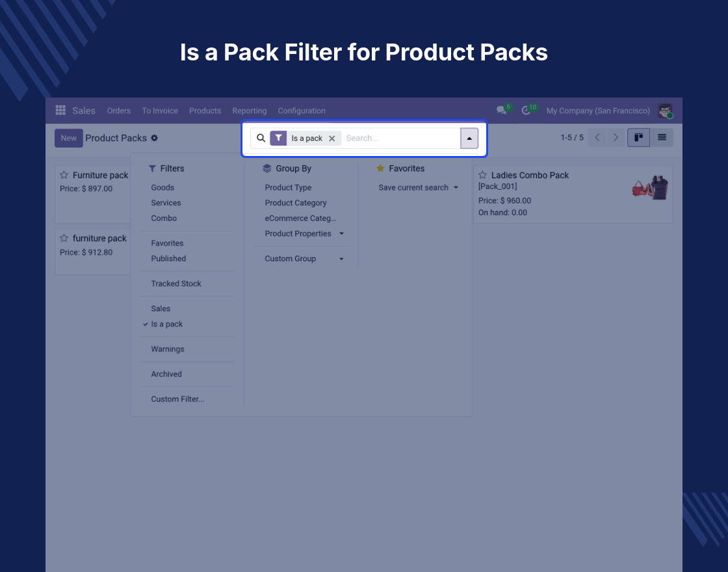The width and height of the screenshot is (728, 572).
Task: Open company switcher My Company (San Francisco)
Action: tap(598, 110)
